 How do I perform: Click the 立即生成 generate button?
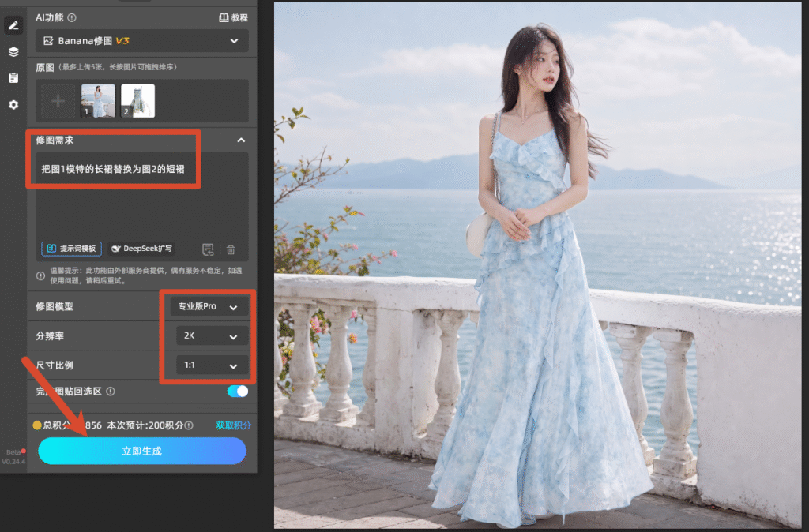pos(142,451)
